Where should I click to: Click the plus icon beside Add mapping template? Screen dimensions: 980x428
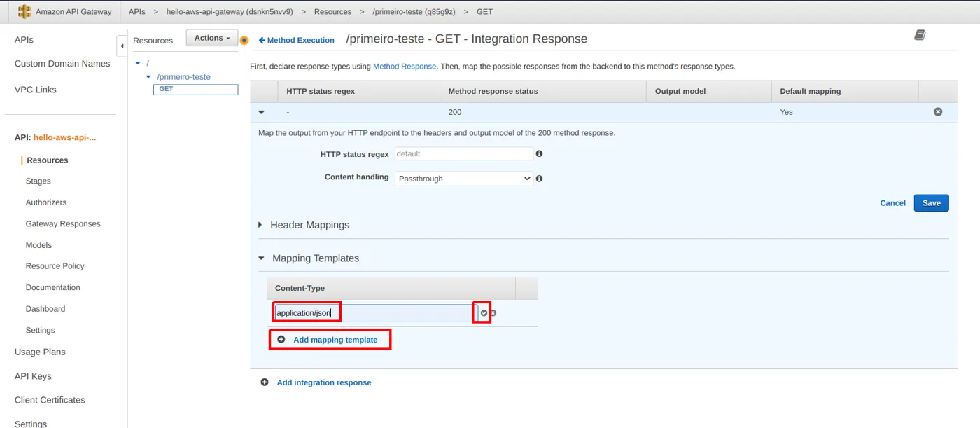[281, 340]
